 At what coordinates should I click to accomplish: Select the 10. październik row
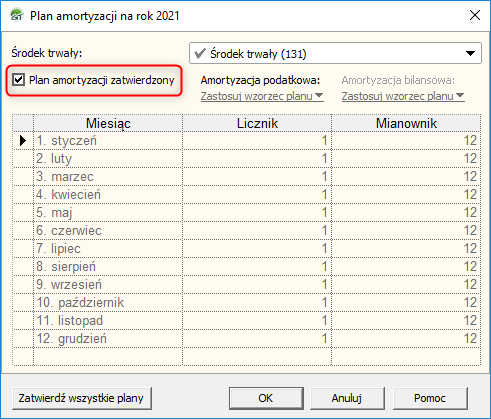[246, 303]
